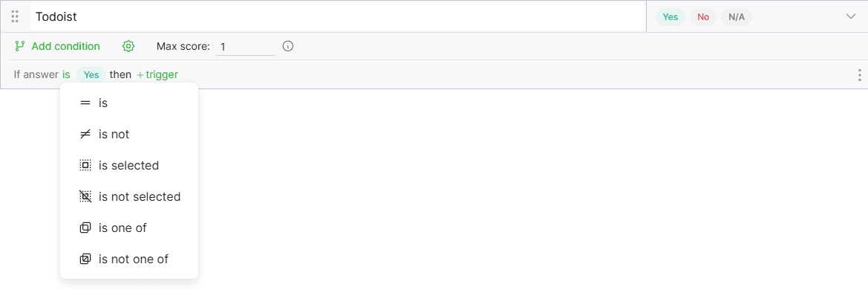Click the Max score info icon
The height and width of the screenshot is (290, 868).
(287, 46)
